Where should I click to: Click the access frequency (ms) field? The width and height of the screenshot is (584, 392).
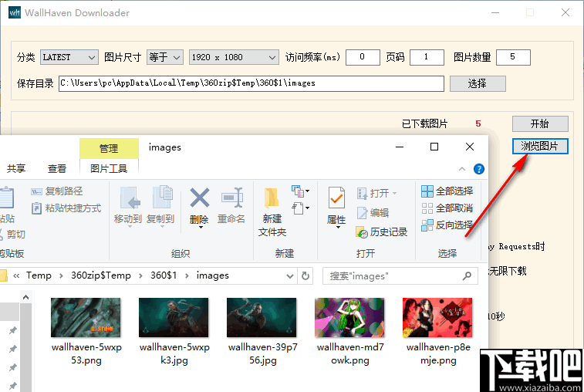point(363,57)
